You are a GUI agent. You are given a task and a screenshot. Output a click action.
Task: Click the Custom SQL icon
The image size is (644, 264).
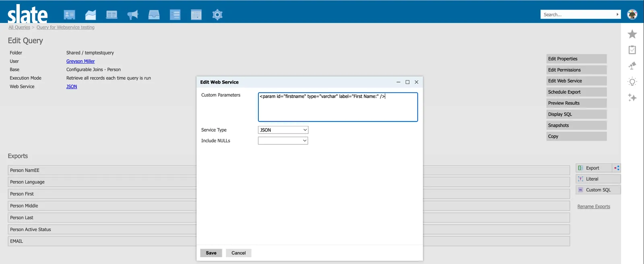point(580,190)
